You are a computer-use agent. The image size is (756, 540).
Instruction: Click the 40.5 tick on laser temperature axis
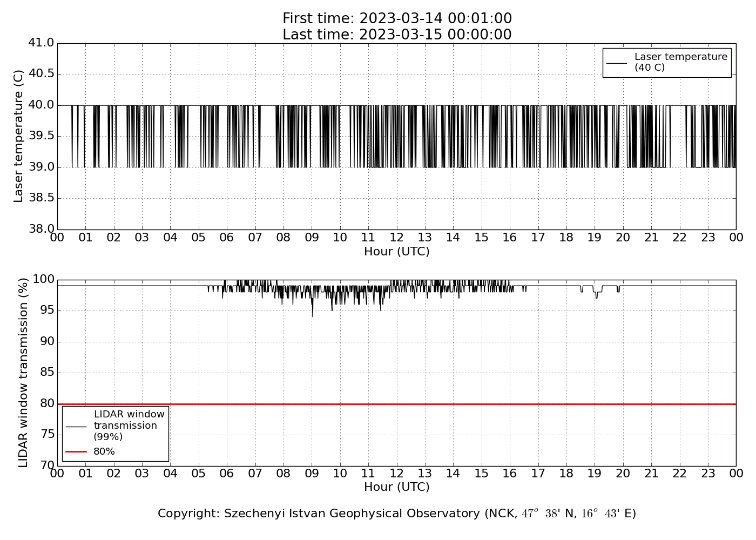pos(41,74)
